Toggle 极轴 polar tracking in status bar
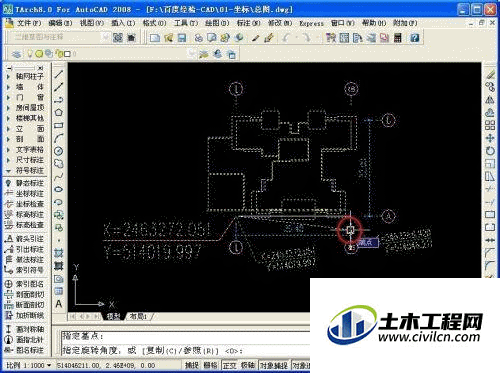This screenshot has width=500, height=373. tap(248, 365)
